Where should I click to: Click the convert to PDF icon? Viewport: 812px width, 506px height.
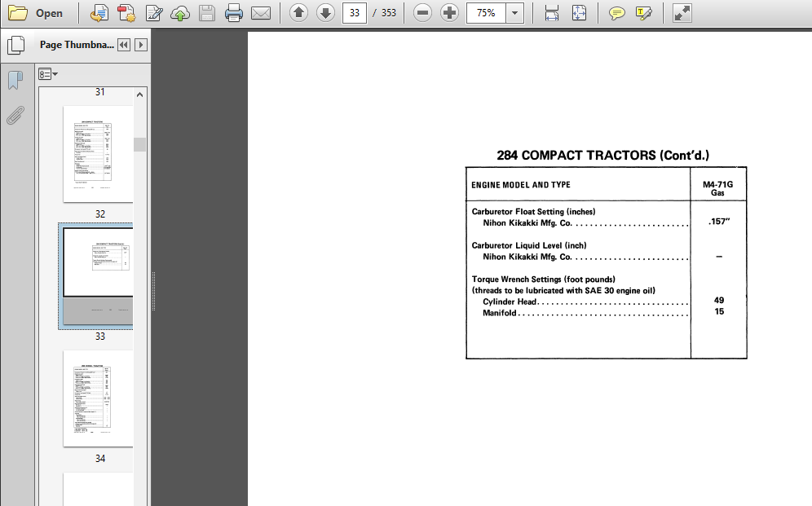coord(99,13)
